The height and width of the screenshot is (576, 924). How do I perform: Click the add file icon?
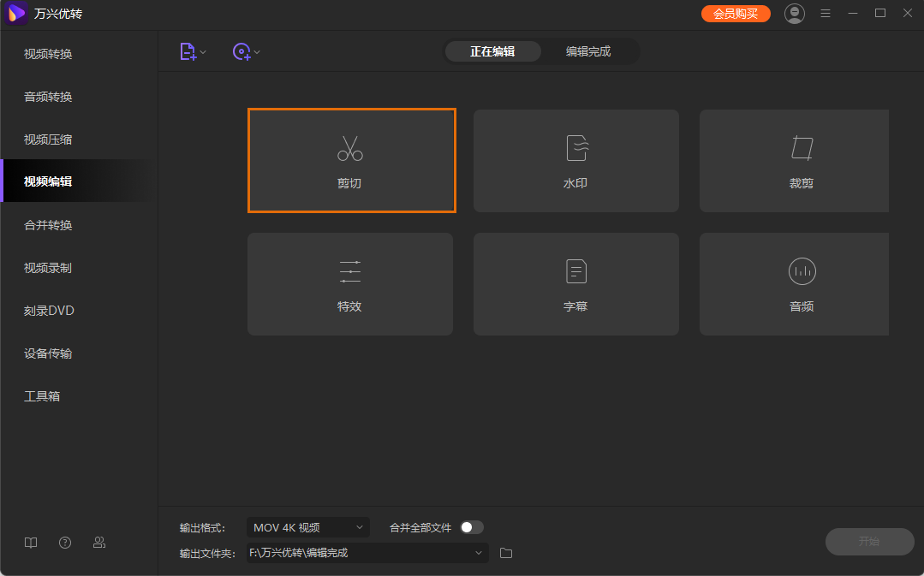tap(188, 52)
